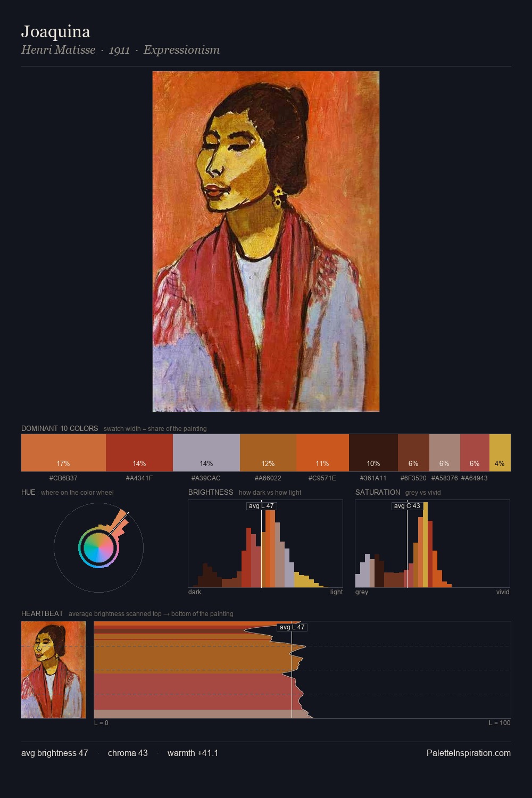Image resolution: width=532 pixels, height=798 pixels.
Task: Click the Dominant 10 Colors heading
Action: [x=60, y=428]
